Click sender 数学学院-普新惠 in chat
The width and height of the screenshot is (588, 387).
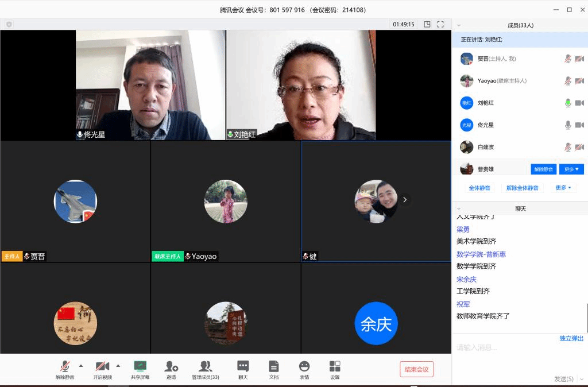481,254
